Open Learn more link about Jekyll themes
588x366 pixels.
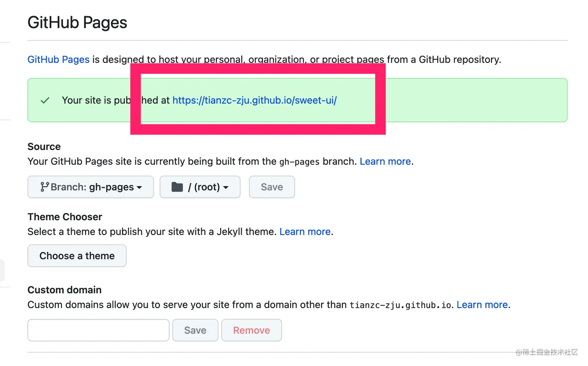coord(305,232)
